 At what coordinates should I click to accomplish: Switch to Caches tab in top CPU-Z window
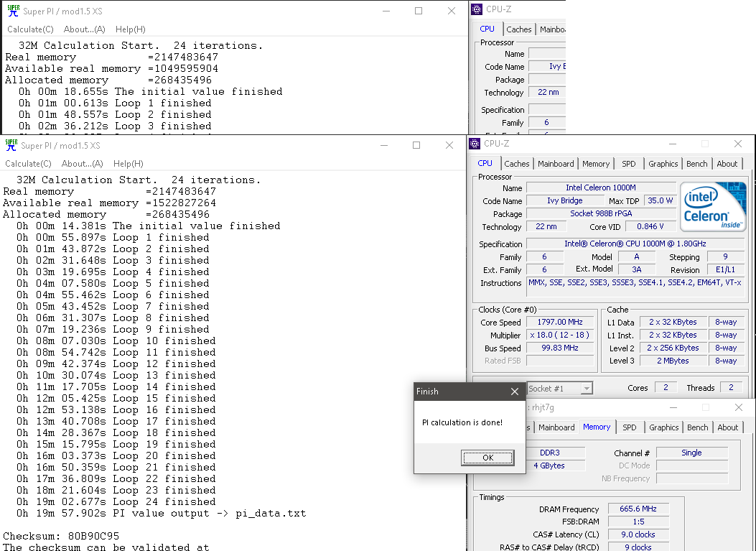pos(518,29)
